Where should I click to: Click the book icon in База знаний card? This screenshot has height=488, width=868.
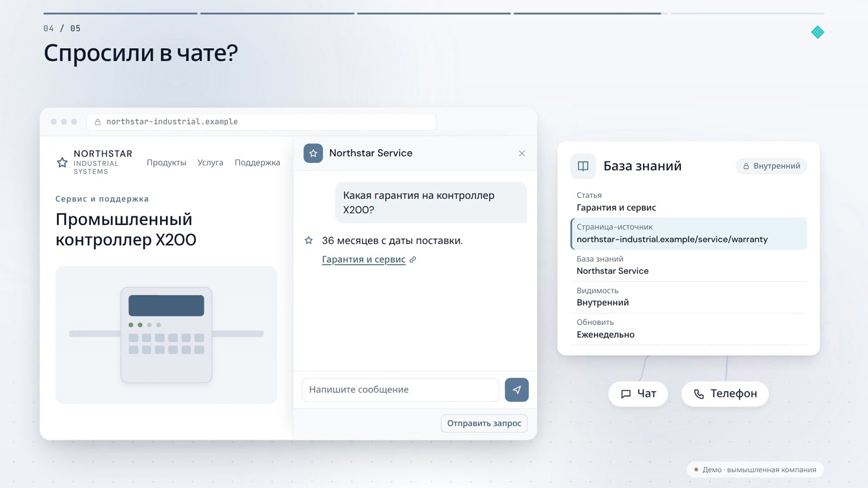[x=583, y=166]
